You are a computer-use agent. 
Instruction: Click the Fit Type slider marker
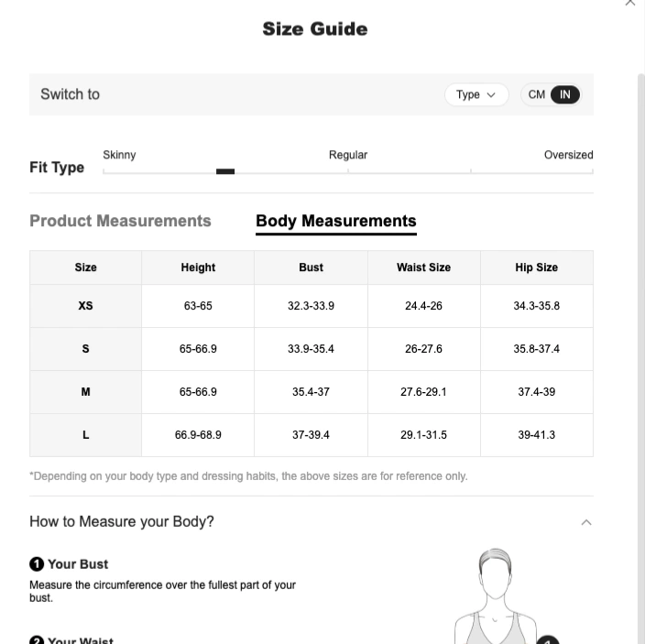click(x=225, y=171)
